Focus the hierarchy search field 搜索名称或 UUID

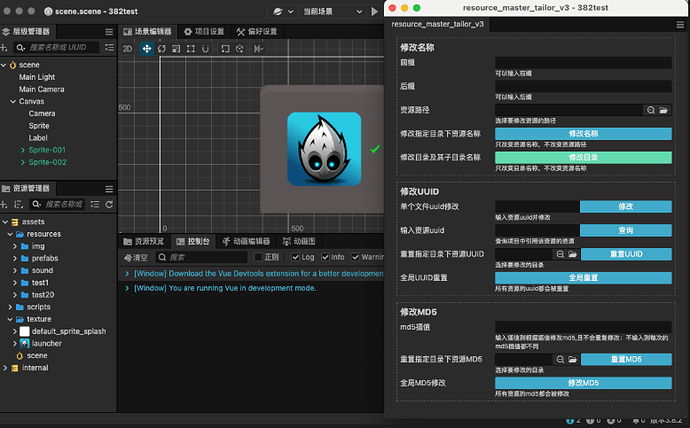[x=56, y=48]
